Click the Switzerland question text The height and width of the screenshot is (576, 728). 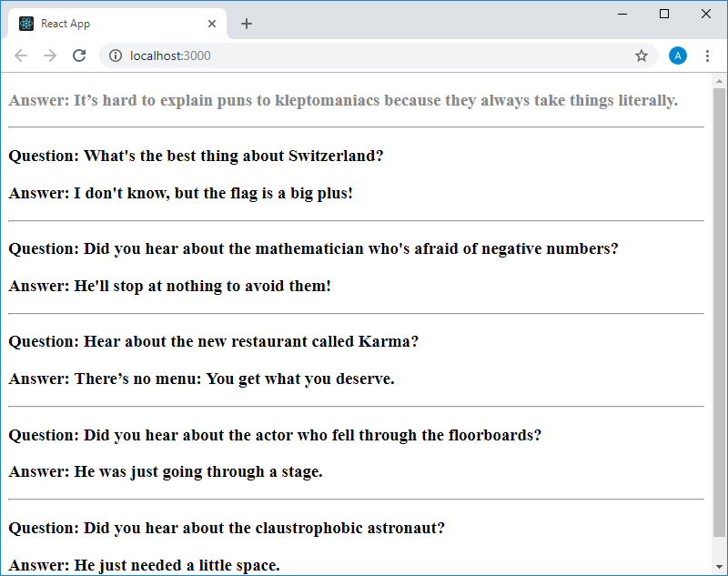tap(196, 156)
